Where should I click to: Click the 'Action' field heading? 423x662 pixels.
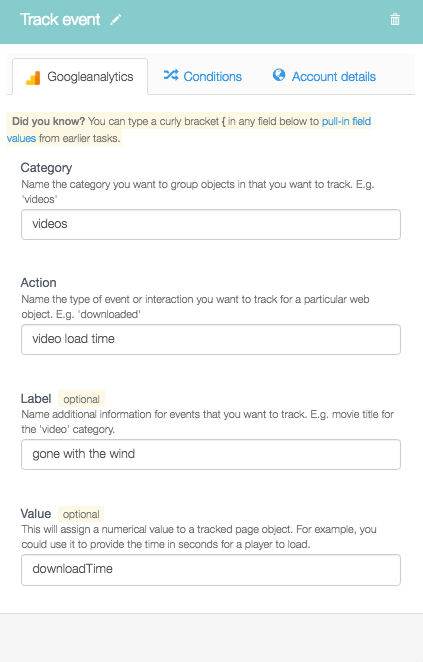point(38,282)
